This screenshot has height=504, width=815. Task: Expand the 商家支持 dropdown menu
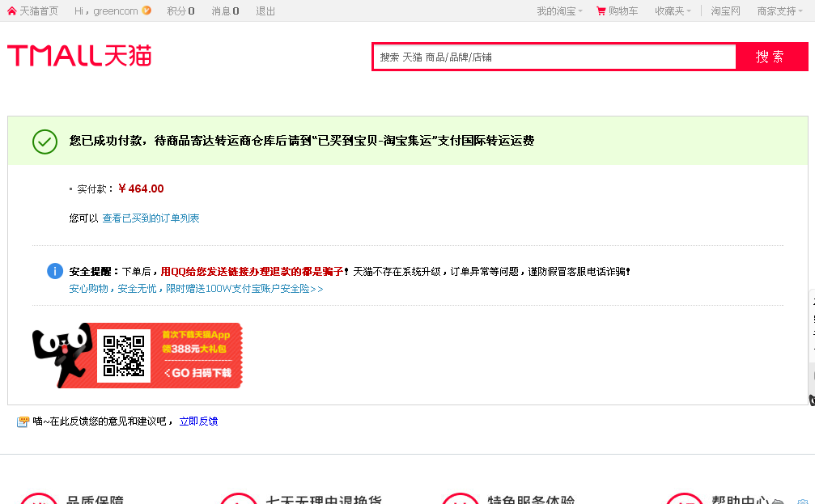pos(779,11)
